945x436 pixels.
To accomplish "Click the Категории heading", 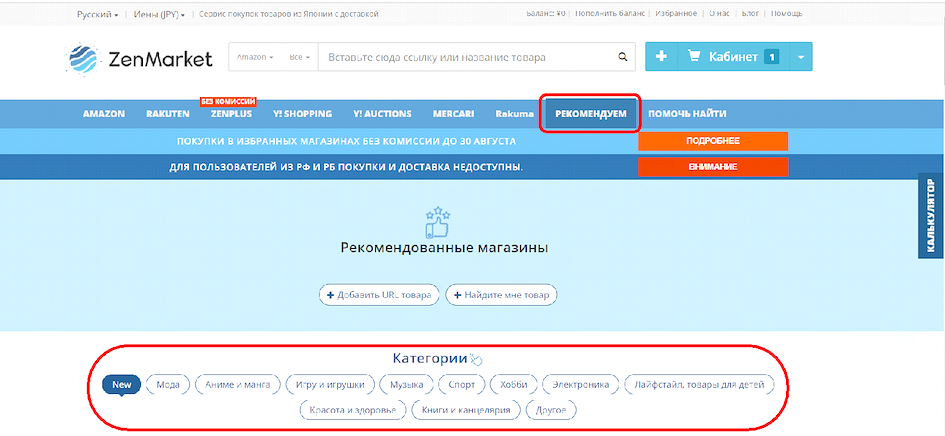I will click(430, 359).
